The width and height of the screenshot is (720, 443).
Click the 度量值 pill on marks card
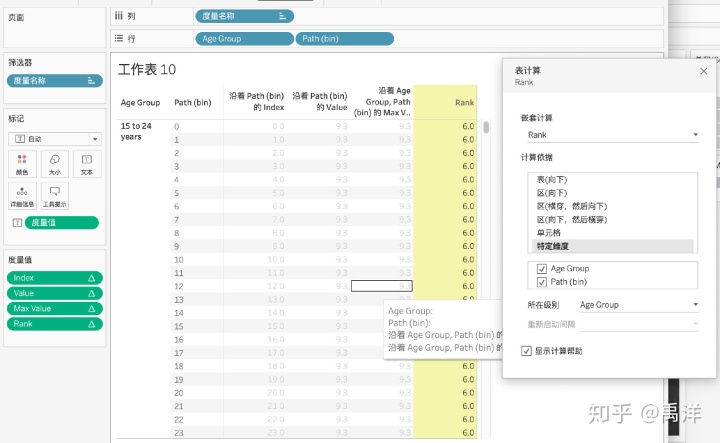coord(62,223)
